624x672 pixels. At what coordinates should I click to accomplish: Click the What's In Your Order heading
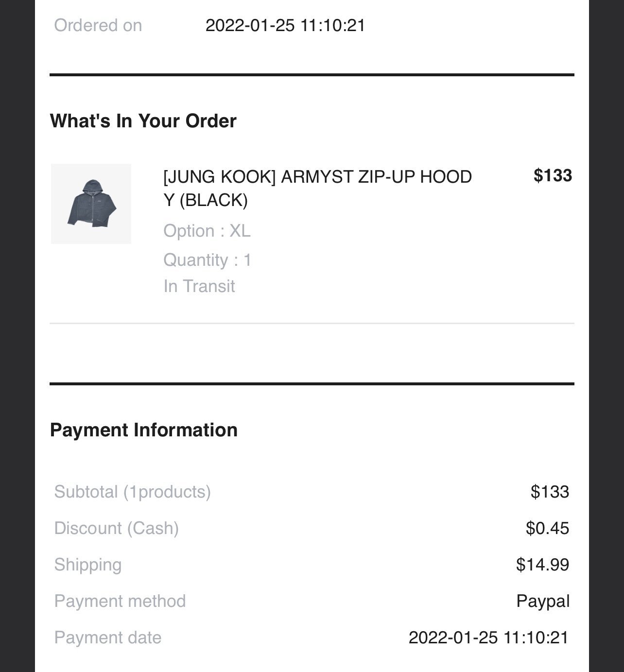(x=143, y=121)
